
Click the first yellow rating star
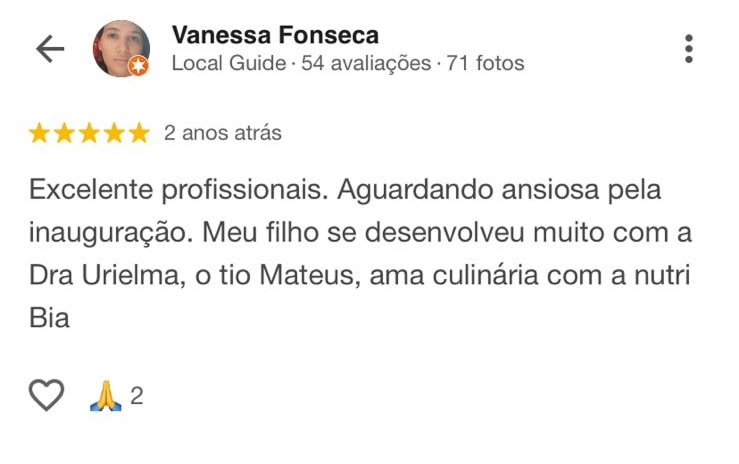click(40, 133)
